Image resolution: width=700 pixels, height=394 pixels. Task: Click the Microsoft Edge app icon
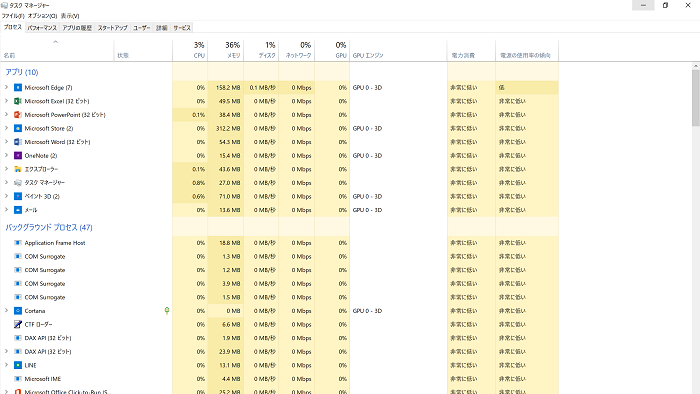tap(18, 87)
